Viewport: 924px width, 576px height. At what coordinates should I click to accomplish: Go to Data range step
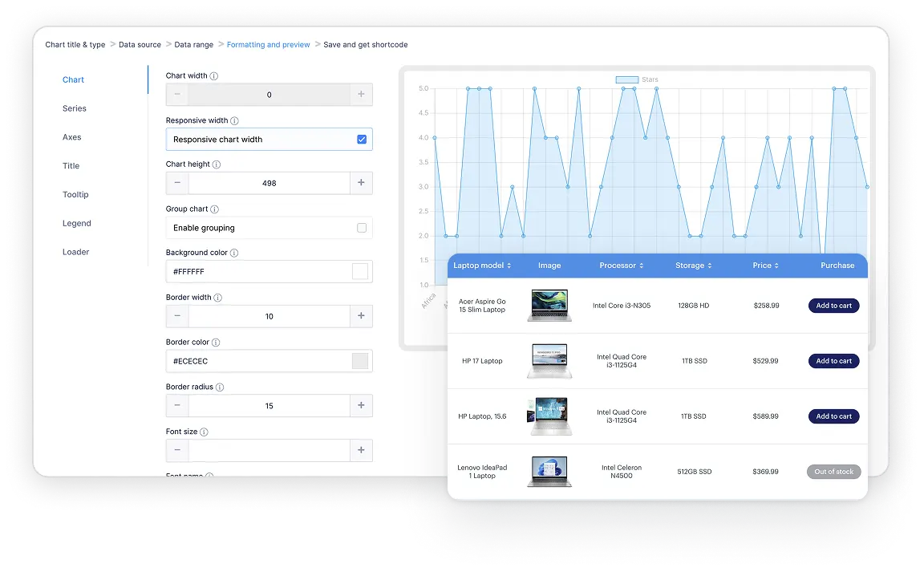coord(194,45)
